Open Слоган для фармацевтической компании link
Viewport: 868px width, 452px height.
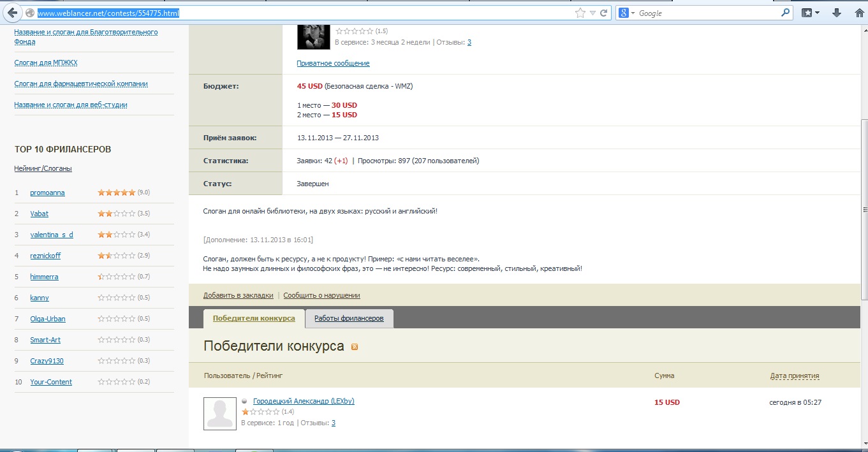pos(81,84)
